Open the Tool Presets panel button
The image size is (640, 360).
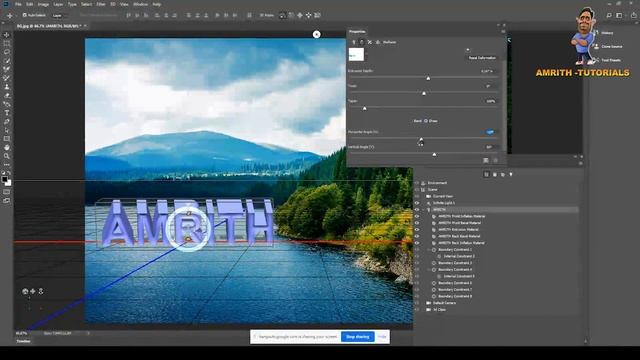(607, 60)
